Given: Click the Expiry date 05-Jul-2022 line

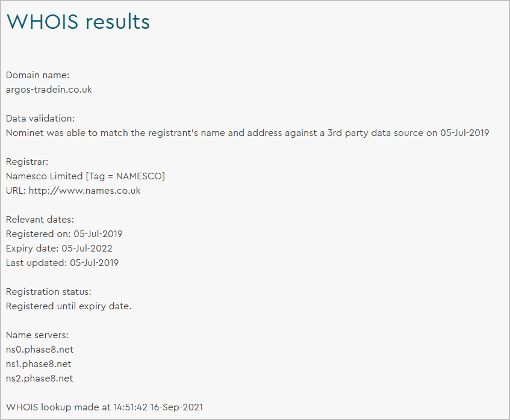Looking at the screenshot, I should click(x=59, y=249).
